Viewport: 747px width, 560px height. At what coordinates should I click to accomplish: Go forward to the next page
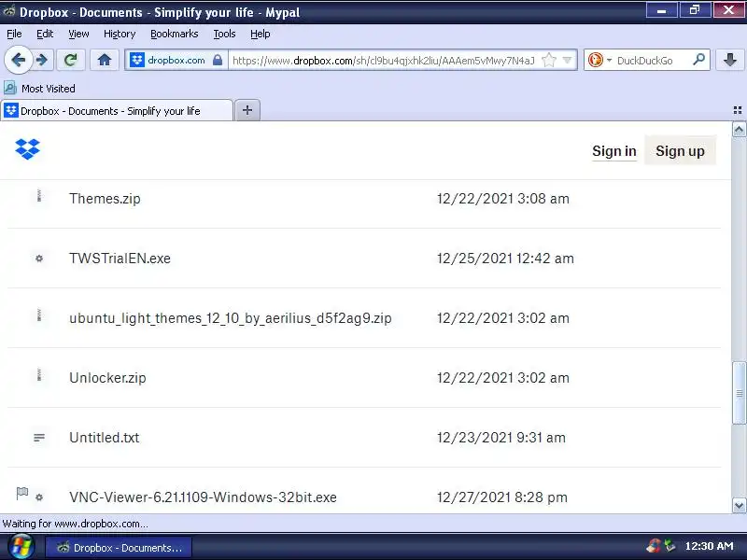click(43, 60)
